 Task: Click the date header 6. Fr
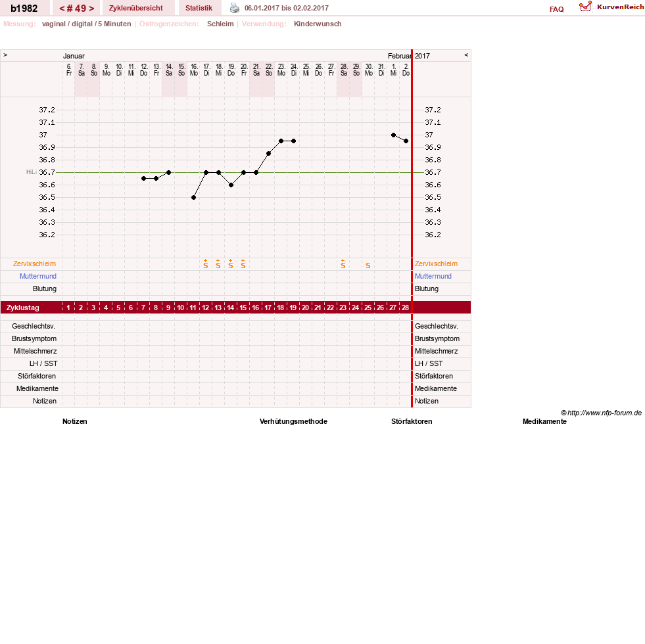click(68, 70)
